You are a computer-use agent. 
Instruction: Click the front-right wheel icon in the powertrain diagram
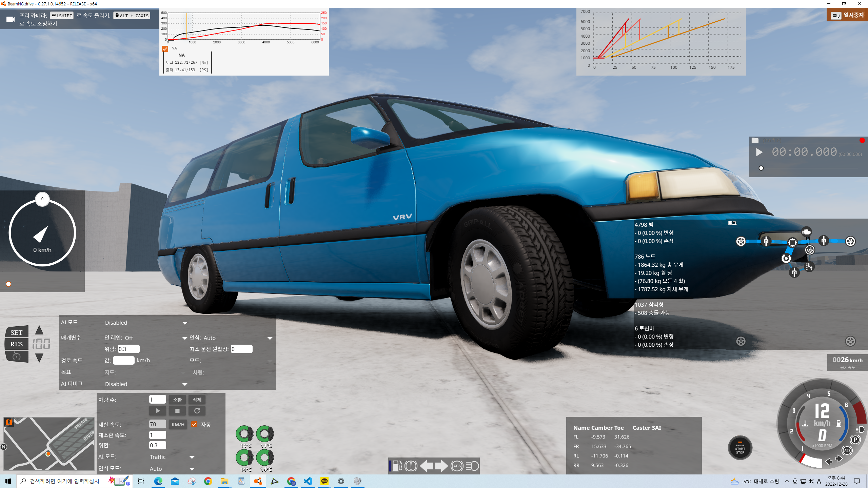tap(850, 241)
